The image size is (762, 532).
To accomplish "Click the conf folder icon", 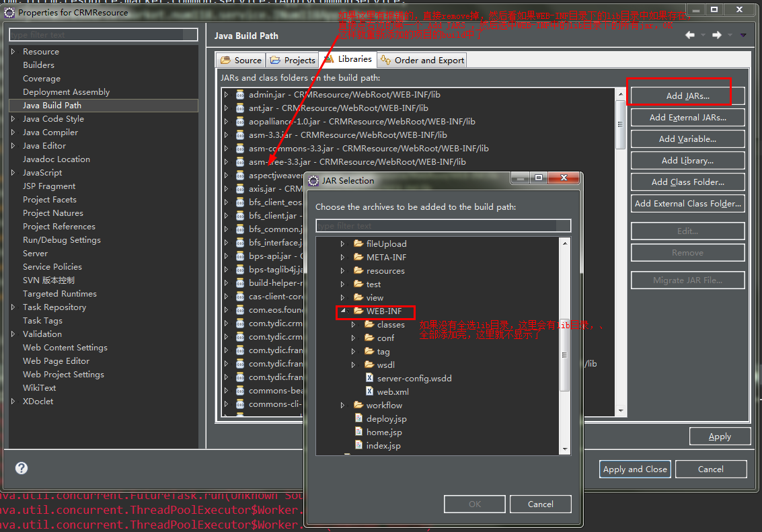I will tap(369, 338).
